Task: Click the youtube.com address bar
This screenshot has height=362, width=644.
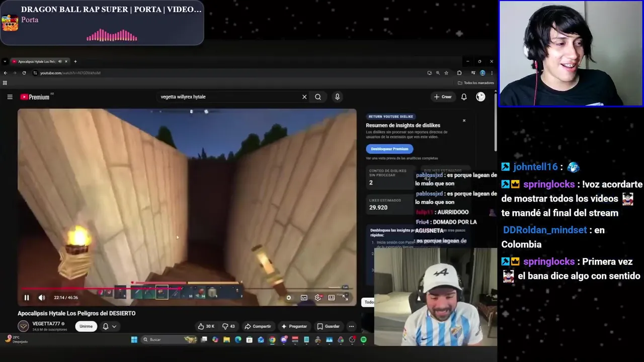Action: 226,73
